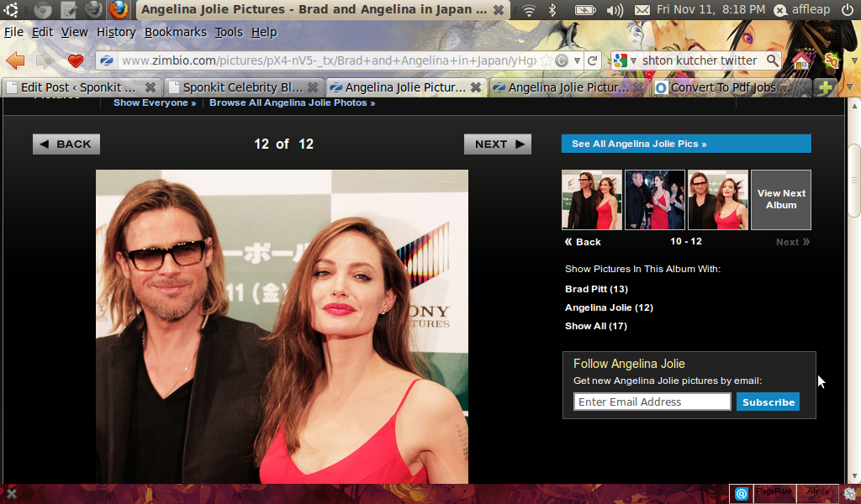The image size is (861, 504).
Task: Filter album by Brad Pitt (13)
Action: point(596,289)
